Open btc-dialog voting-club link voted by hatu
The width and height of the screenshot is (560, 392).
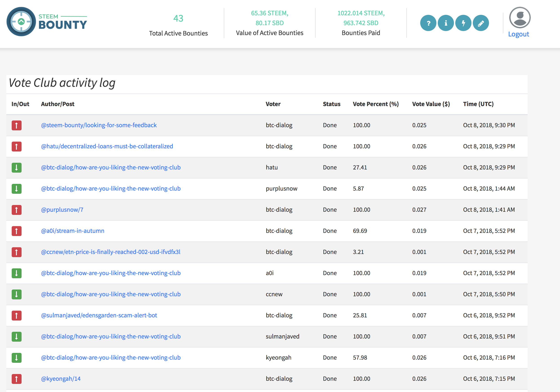point(111,168)
